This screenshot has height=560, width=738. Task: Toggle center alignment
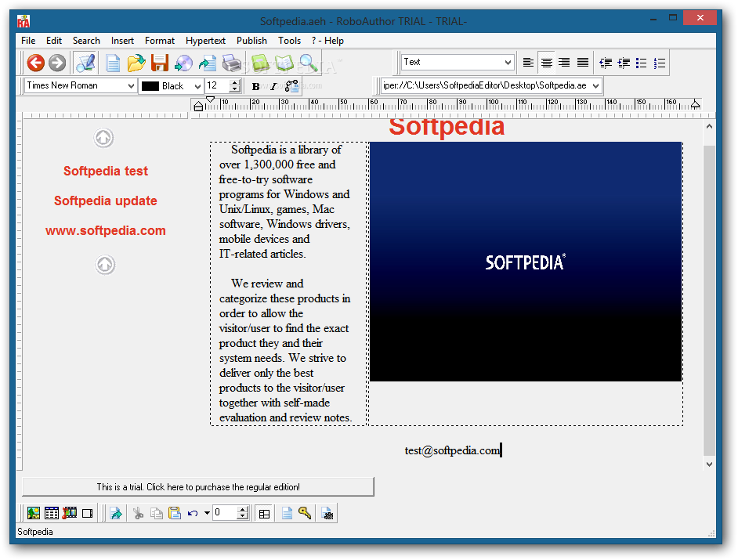[x=546, y=63]
